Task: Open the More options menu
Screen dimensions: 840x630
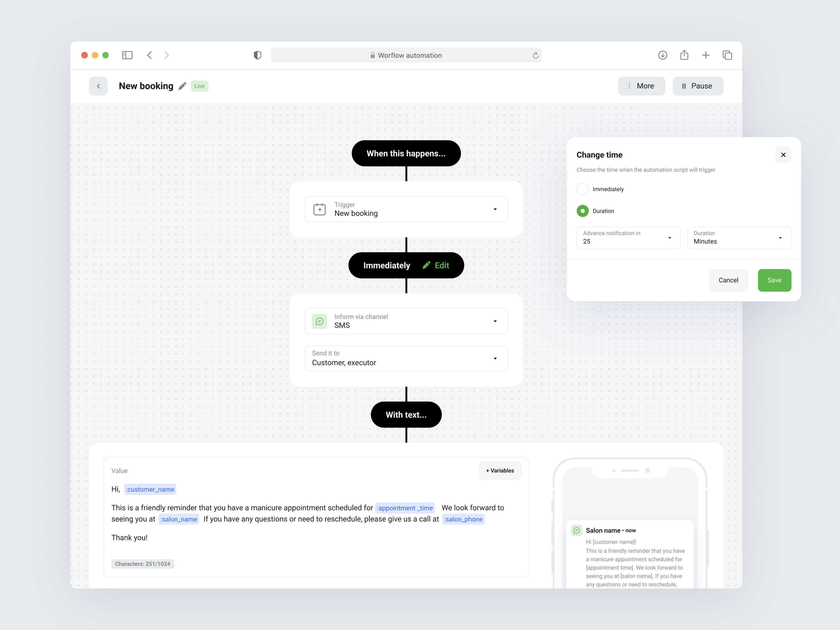Action: 641,86
